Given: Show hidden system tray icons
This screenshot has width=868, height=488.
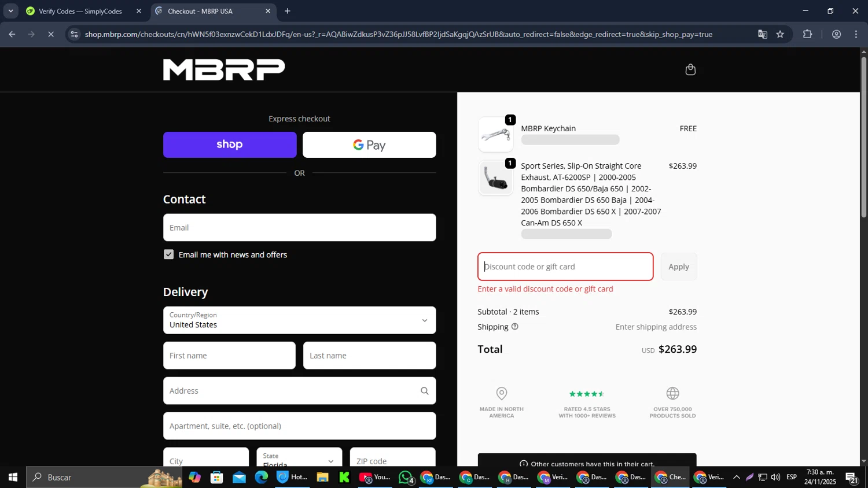Looking at the screenshot, I should (736, 477).
